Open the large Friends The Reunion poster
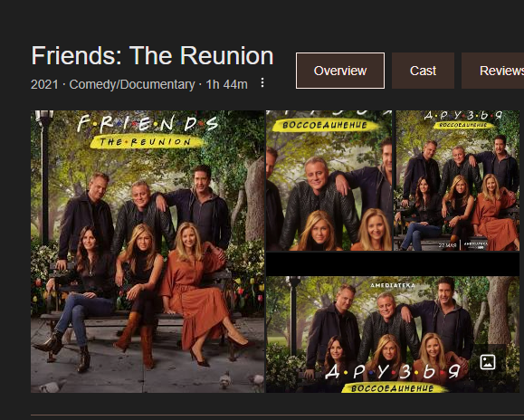Viewport: 524px width, 420px height. (x=148, y=252)
